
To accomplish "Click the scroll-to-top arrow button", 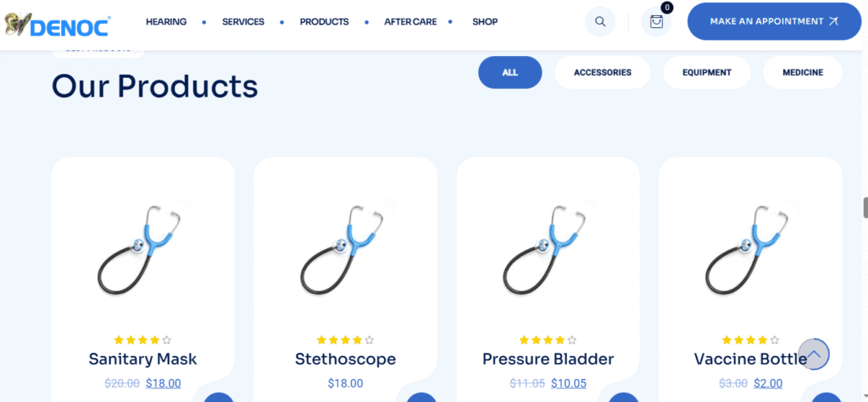I will tap(814, 354).
